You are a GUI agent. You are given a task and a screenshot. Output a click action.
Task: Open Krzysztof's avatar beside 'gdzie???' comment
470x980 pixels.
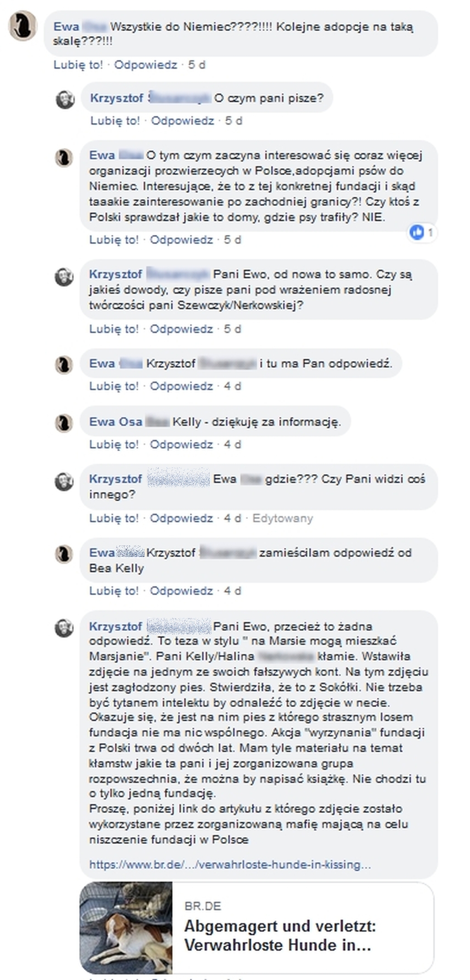pos(64,481)
